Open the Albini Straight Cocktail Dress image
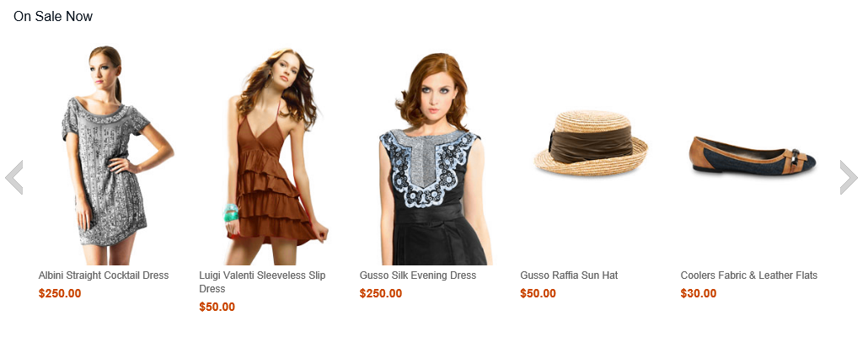868x337 pixels. 118,155
